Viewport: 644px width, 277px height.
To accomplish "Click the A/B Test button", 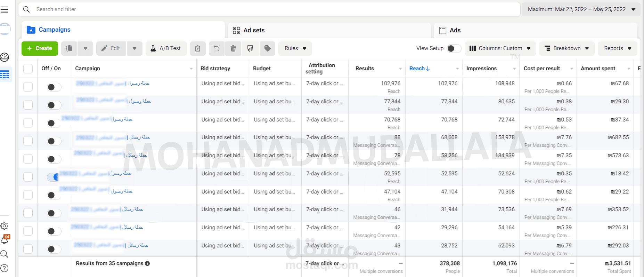I will [x=166, y=48].
